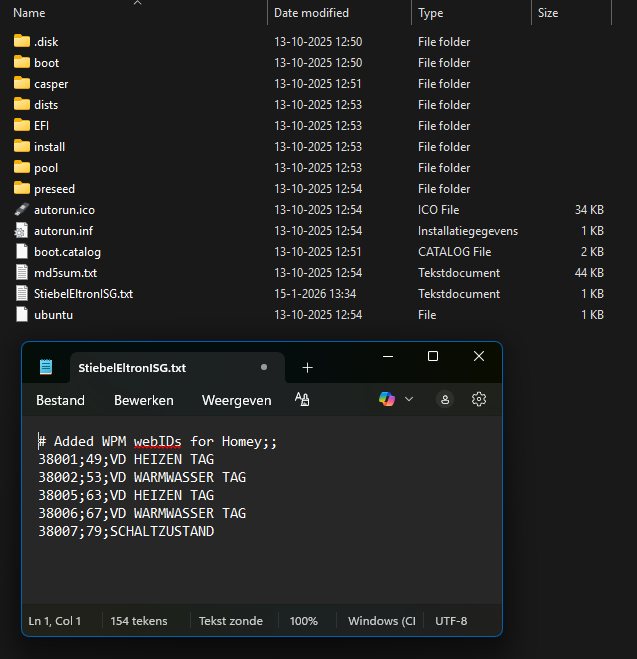Expand the Copilot dropdown arrow

click(x=409, y=399)
